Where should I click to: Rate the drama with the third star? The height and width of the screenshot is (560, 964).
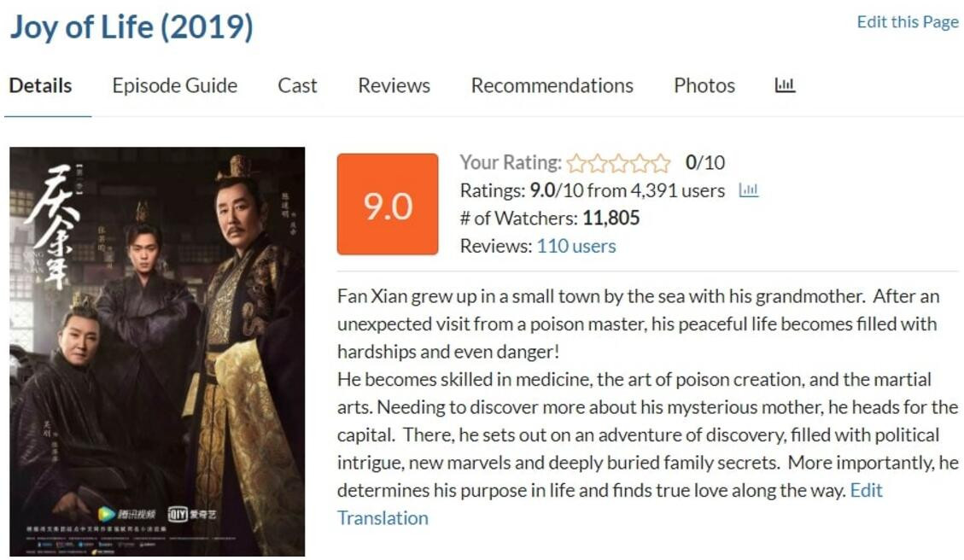point(619,163)
